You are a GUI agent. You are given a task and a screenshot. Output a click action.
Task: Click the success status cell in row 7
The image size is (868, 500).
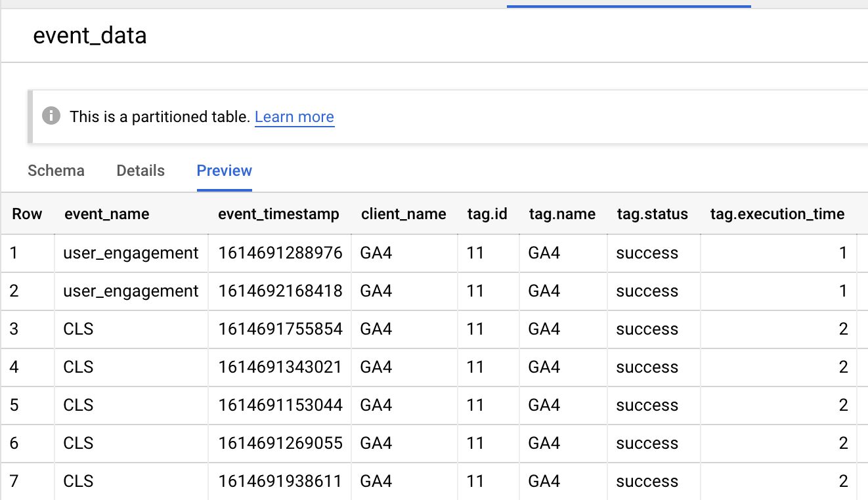pyautogui.click(x=654, y=482)
